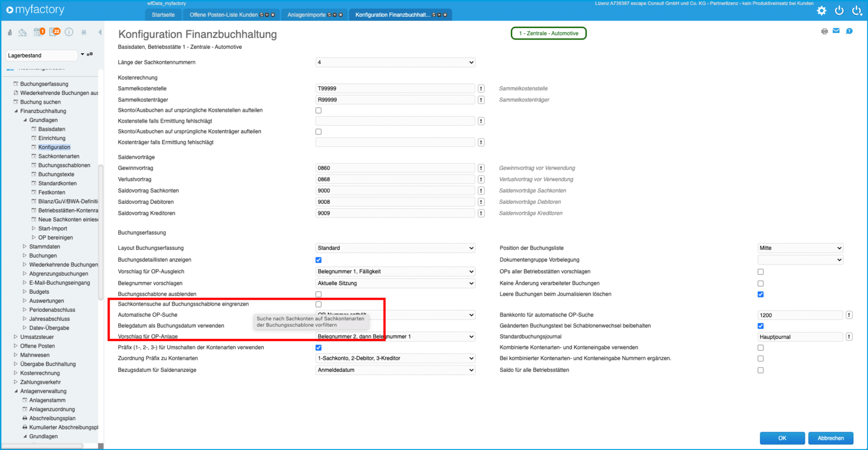Expand the Stammdaten tree node

point(24,247)
